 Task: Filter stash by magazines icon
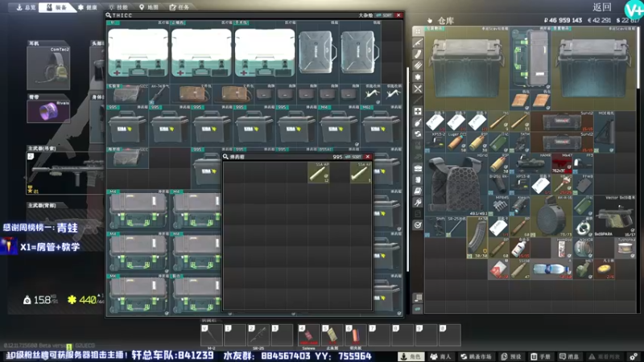click(x=418, y=54)
